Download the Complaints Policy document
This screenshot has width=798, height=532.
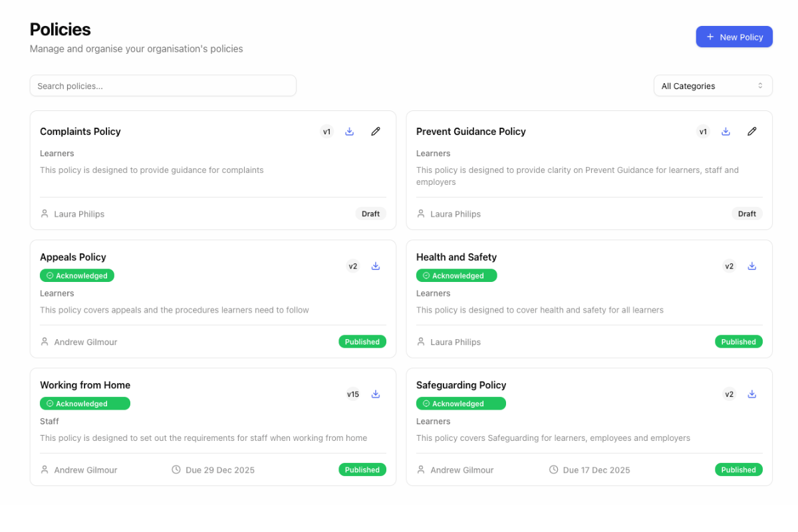350,132
